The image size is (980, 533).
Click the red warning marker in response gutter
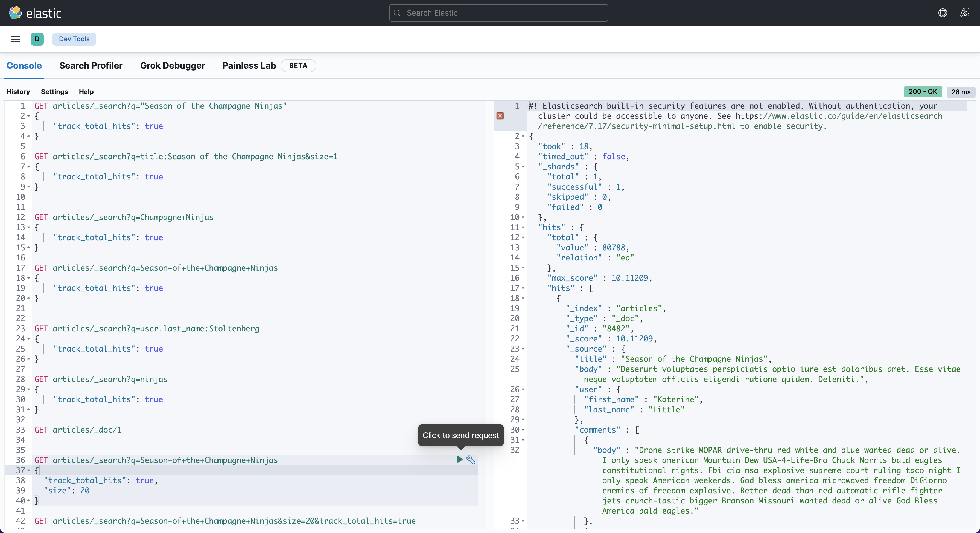500,116
